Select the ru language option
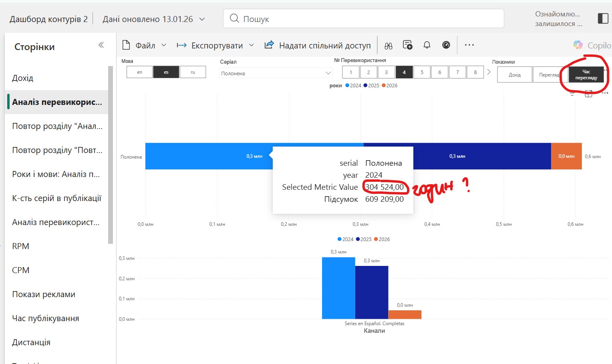This screenshot has width=612, height=364. pyautogui.click(x=193, y=72)
